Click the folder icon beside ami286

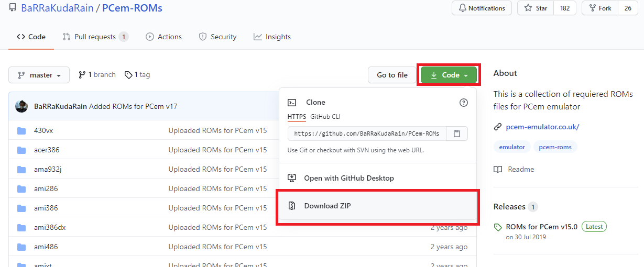pyautogui.click(x=21, y=189)
